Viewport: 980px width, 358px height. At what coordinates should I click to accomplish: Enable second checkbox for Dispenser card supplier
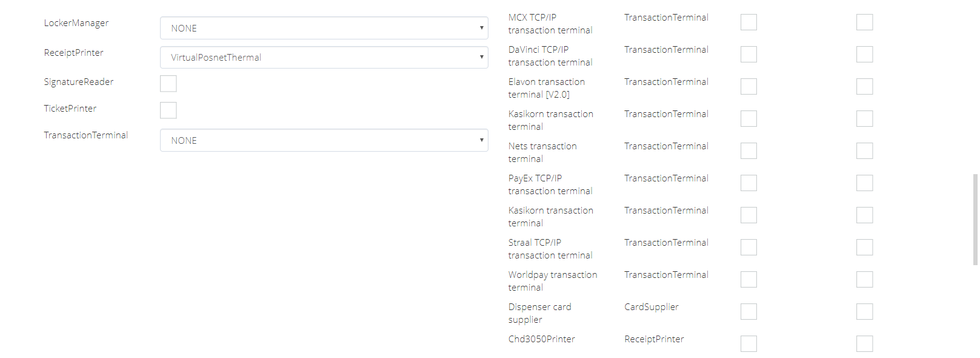tap(864, 312)
